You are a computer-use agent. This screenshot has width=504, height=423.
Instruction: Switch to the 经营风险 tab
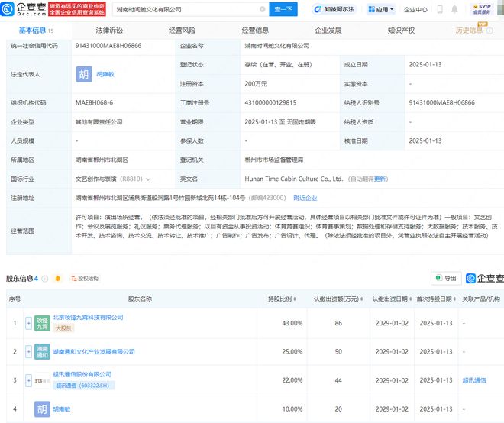point(183,31)
